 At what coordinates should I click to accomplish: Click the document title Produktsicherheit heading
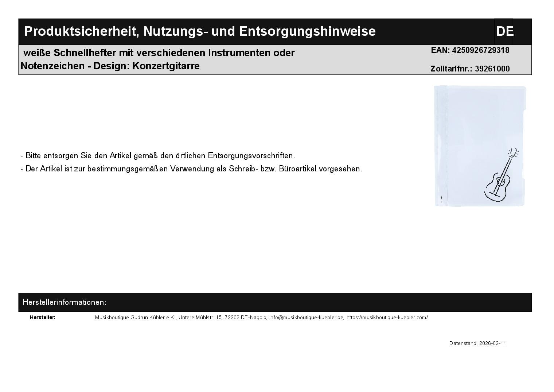point(199,31)
